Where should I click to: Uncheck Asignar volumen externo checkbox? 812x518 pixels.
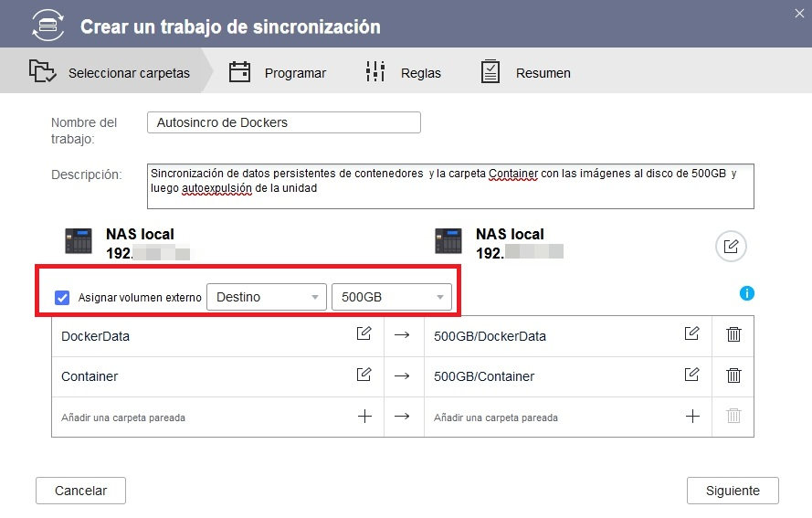pyautogui.click(x=62, y=298)
